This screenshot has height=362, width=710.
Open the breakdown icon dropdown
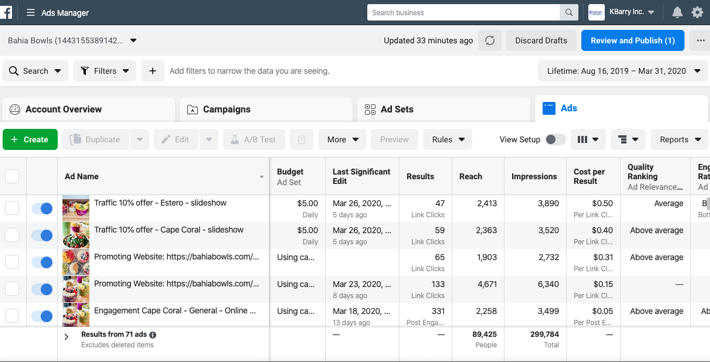tap(628, 140)
